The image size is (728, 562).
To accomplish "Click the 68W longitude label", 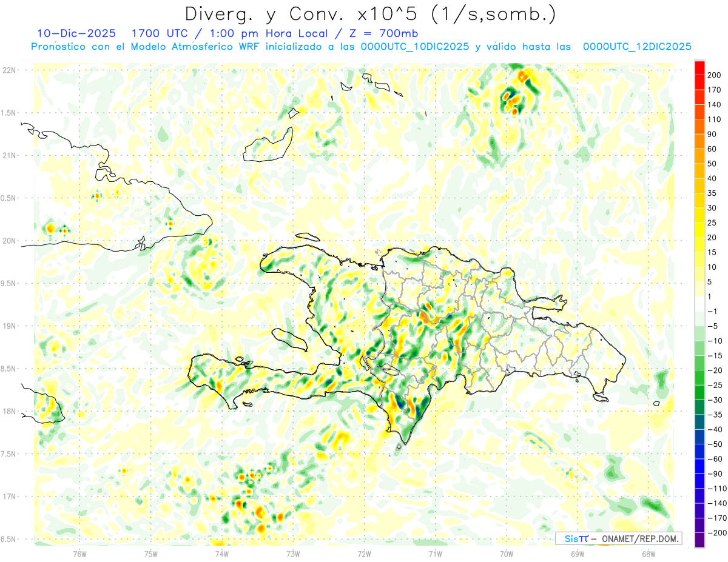I will click(x=649, y=554).
